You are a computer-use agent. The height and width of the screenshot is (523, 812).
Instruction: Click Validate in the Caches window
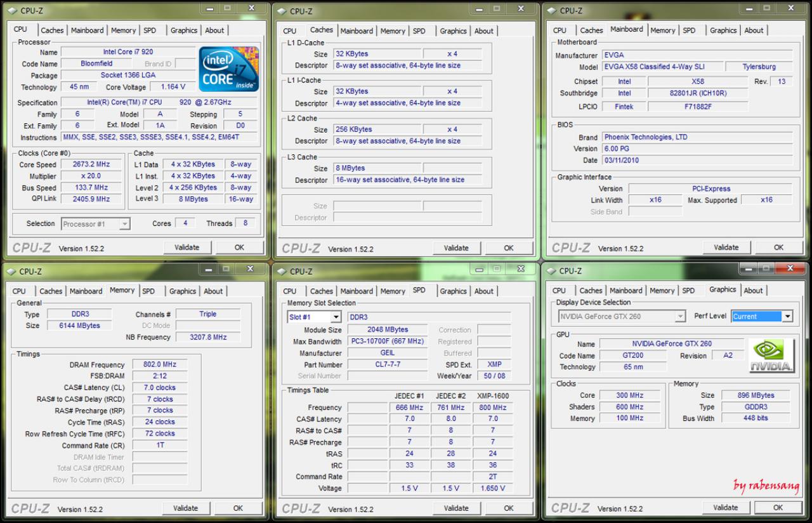coord(456,248)
